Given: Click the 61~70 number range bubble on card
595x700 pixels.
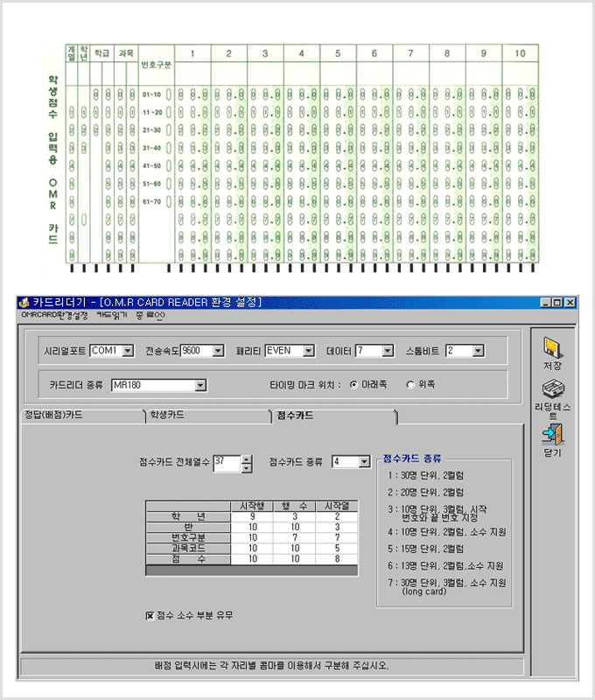Looking at the screenshot, I should tap(169, 202).
